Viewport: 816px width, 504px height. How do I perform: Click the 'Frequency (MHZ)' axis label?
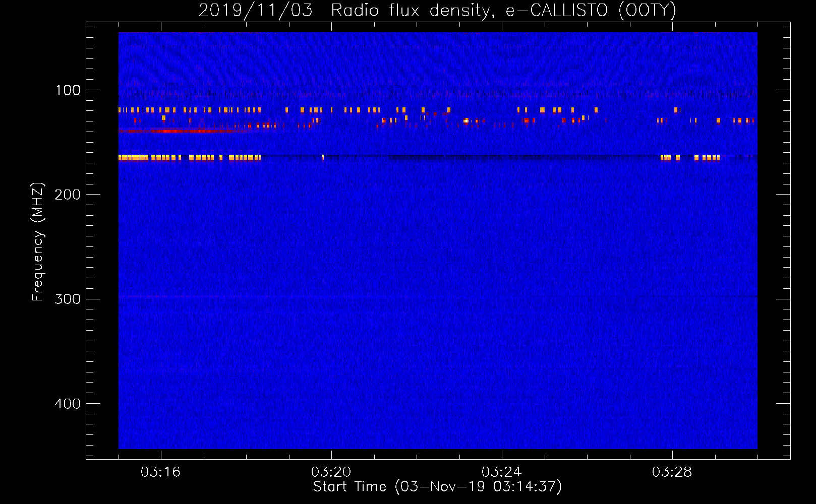(x=38, y=242)
